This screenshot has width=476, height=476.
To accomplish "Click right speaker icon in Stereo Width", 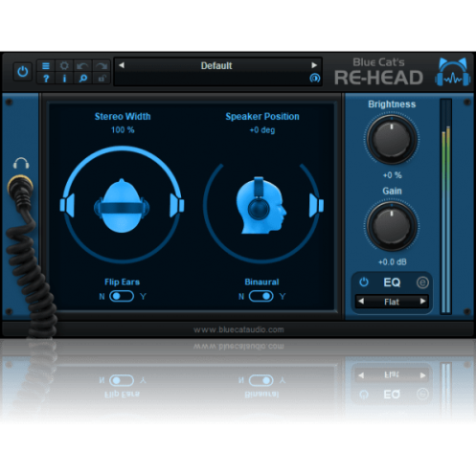I will [177, 205].
